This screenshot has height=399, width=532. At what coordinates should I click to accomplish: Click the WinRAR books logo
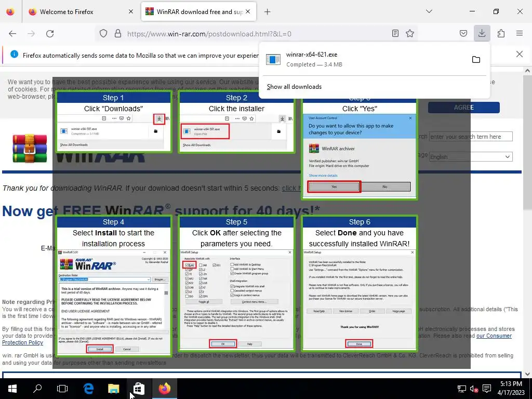click(30, 149)
